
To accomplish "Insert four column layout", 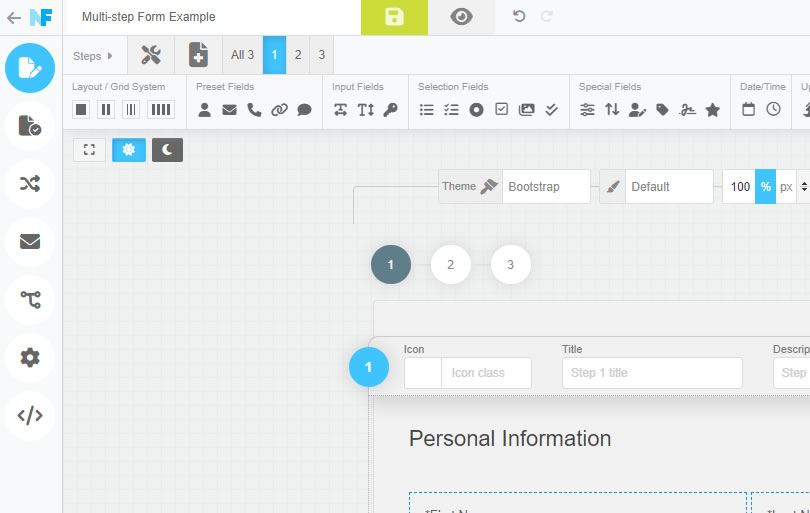I will [161, 110].
